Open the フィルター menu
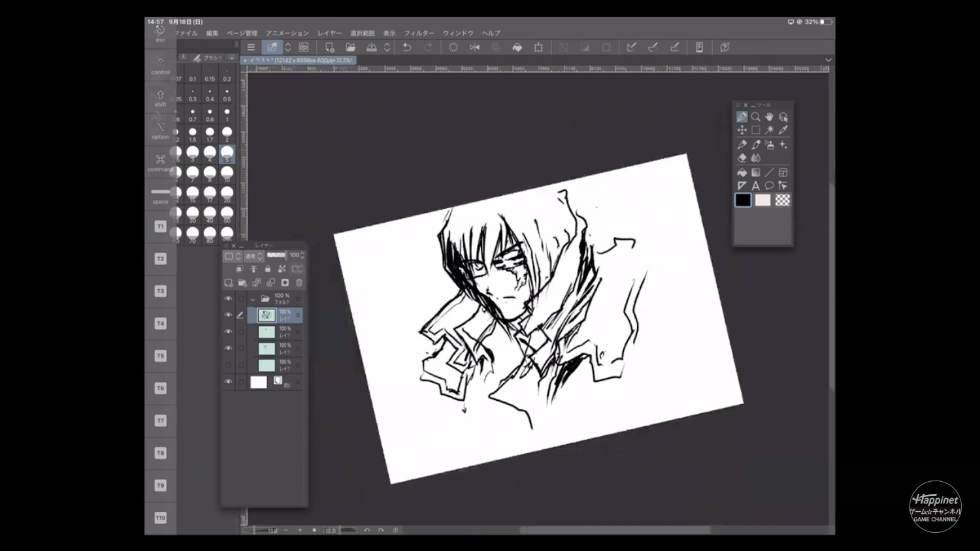The width and height of the screenshot is (980, 551). 419,33
